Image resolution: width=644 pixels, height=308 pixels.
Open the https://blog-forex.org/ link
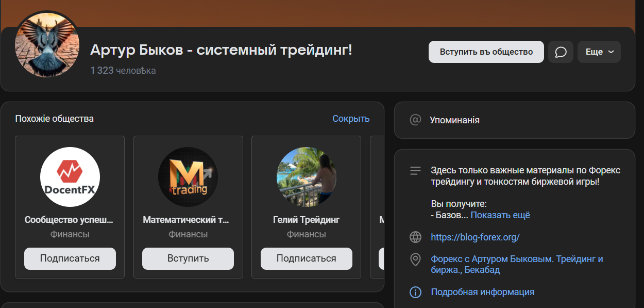474,237
